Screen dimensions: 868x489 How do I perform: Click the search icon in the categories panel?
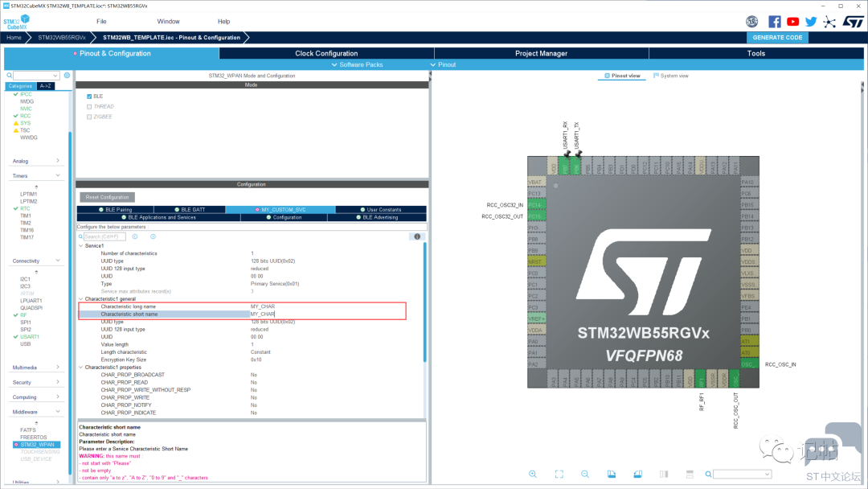point(10,76)
